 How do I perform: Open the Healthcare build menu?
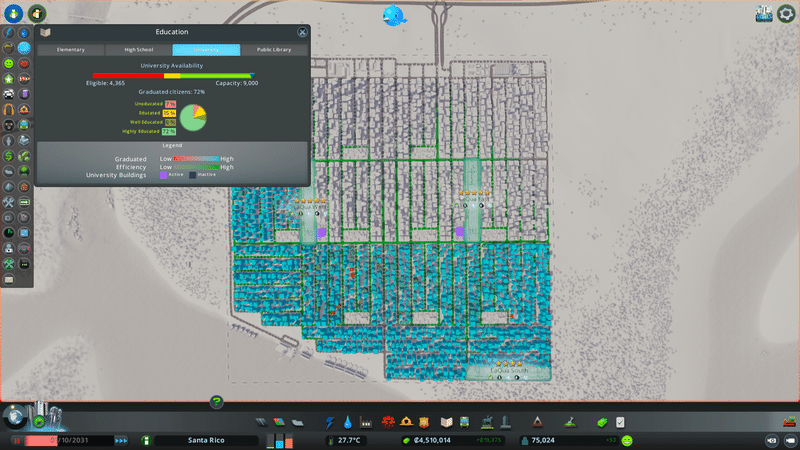tap(388, 422)
